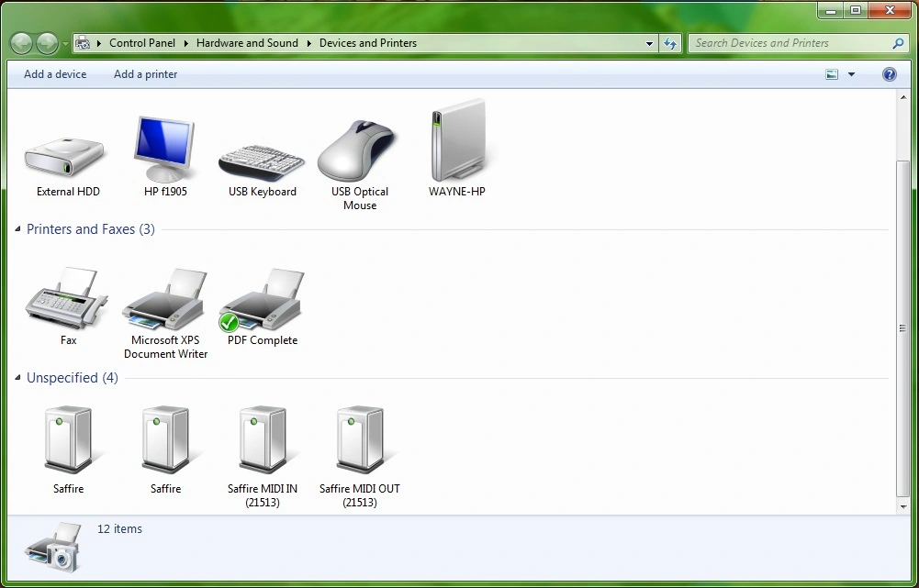Click the 12 items status text
This screenshot has height=588, width=919.
[119, 529]
